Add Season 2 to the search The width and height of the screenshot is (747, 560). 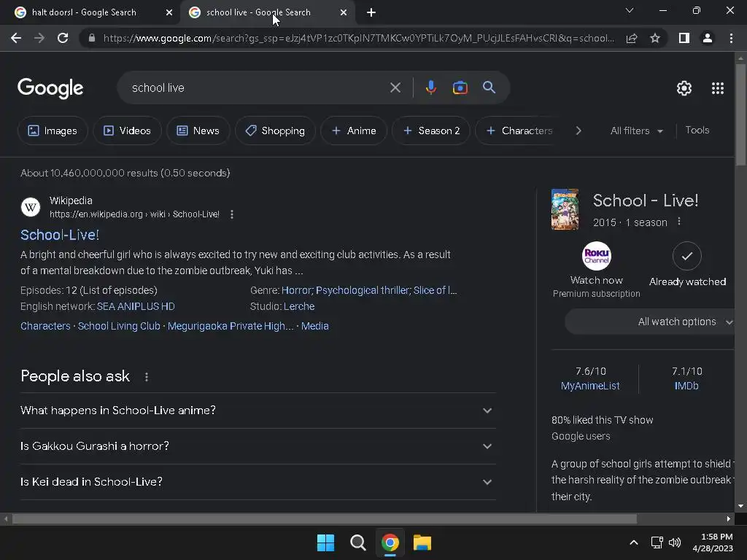click(x=431, y=131)
